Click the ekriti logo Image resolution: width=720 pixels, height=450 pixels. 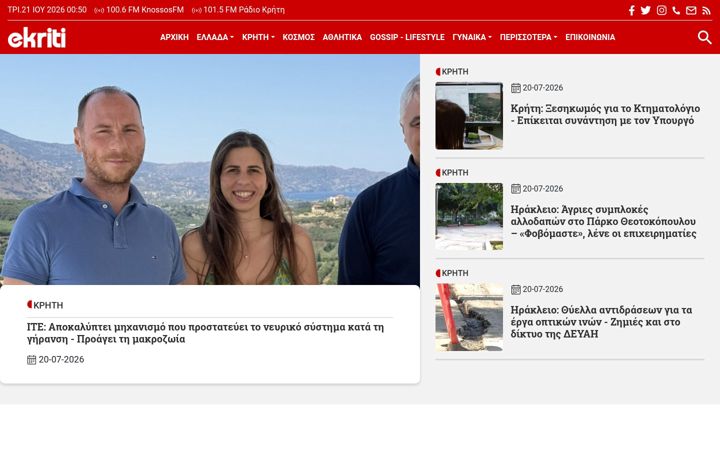[37, 37]
